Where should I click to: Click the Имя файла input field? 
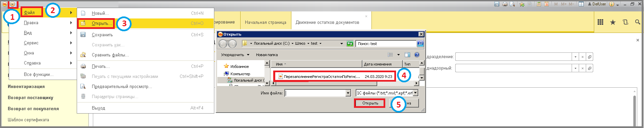tap(315, 93)
